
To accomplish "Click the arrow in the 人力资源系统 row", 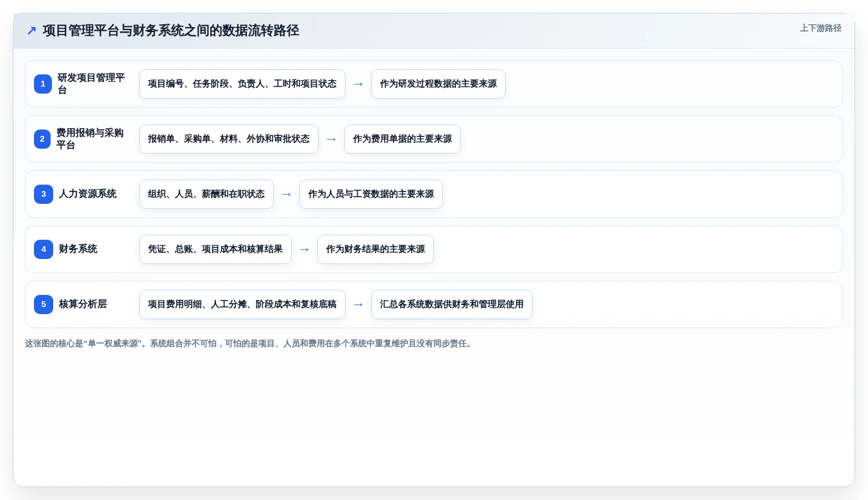I will tap(287, 194).
